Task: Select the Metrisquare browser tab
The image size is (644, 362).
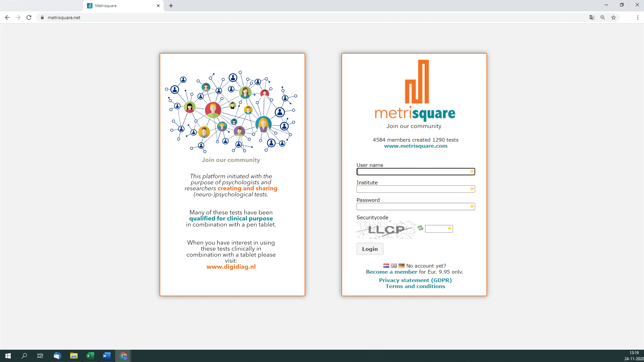Action: click(x=123, y=6)
